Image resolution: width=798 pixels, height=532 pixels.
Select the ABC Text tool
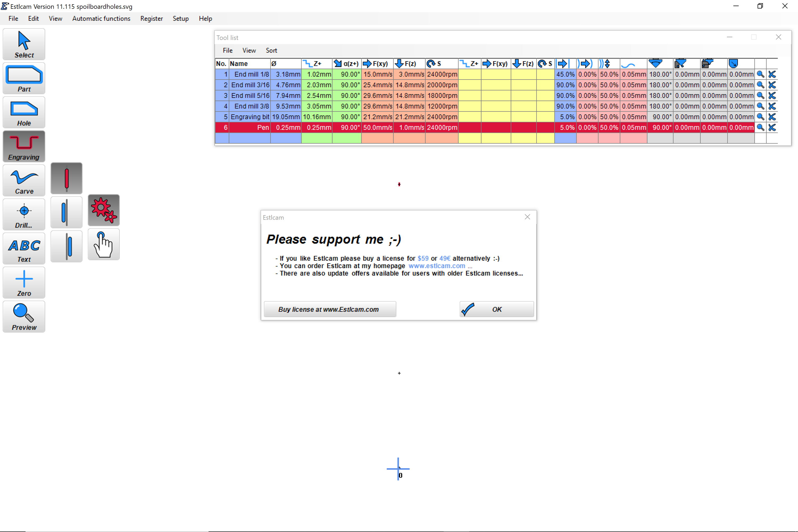coord(24,249)
